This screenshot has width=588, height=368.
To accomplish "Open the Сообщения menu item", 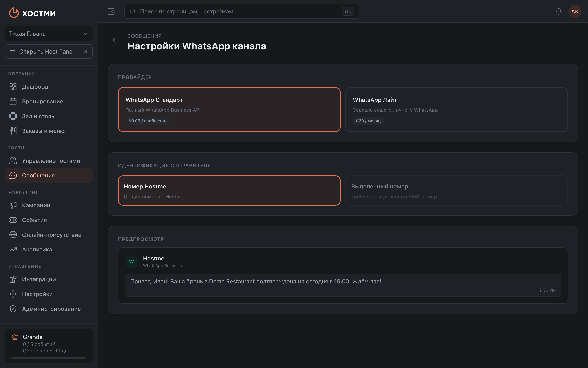I will click(49, 175).
